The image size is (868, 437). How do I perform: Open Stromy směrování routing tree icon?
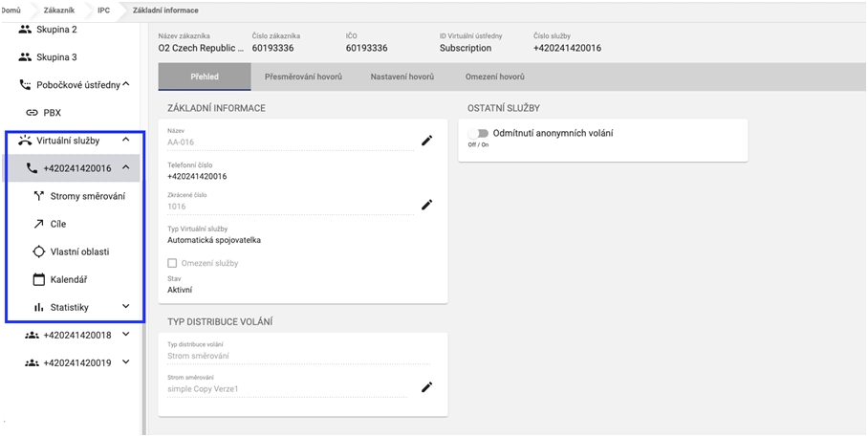pyautogui.click(x=39, y=196)
